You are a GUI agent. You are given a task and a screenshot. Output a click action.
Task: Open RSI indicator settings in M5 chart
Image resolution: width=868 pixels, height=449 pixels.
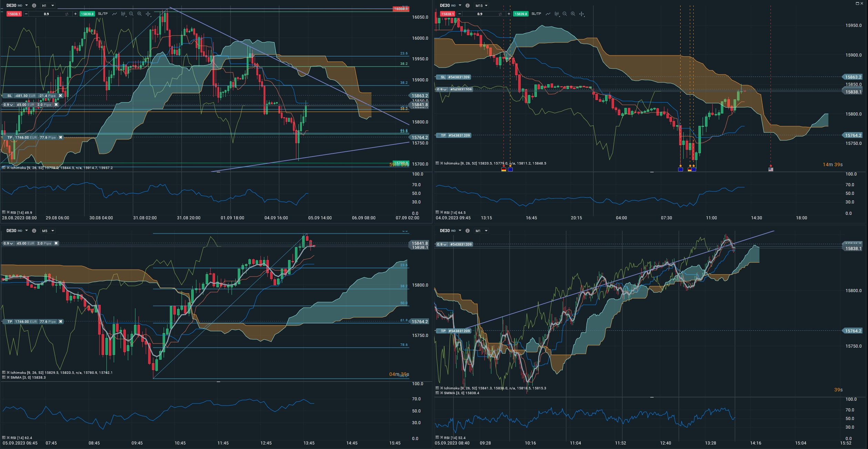click(3, 438)
